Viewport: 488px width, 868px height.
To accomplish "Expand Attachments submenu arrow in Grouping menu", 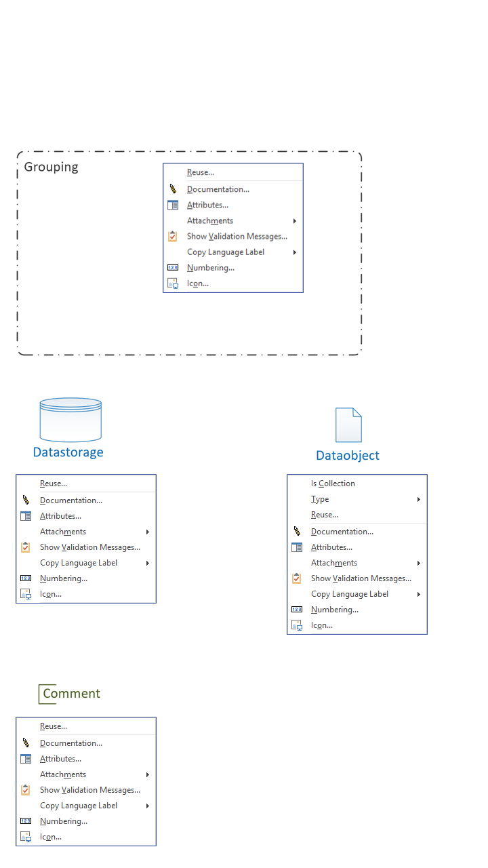I will coord(295,221).
